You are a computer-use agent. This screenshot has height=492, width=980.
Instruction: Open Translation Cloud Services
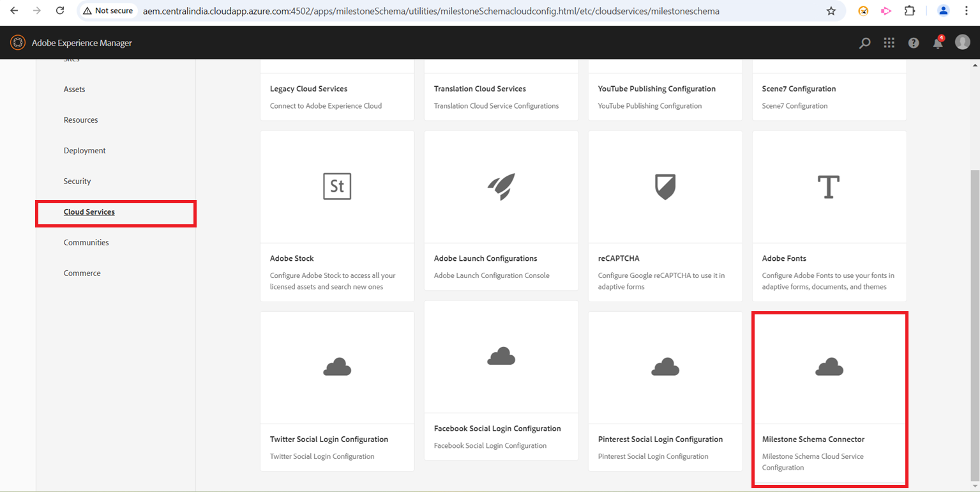pos(479,89)
